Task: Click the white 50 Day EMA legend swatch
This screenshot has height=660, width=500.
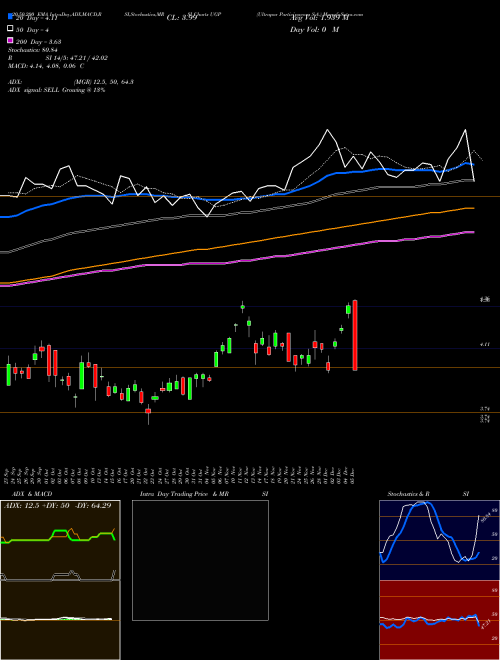Action: click(10, 29)
